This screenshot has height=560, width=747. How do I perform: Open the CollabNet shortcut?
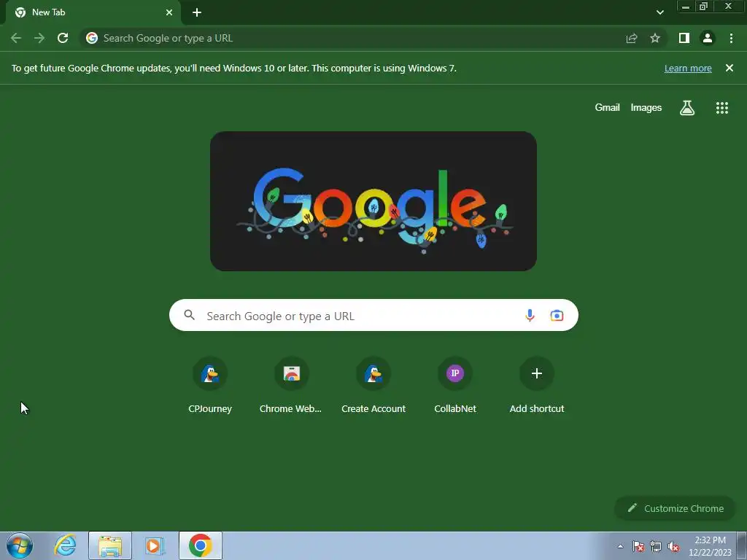[x=455, y=386]
